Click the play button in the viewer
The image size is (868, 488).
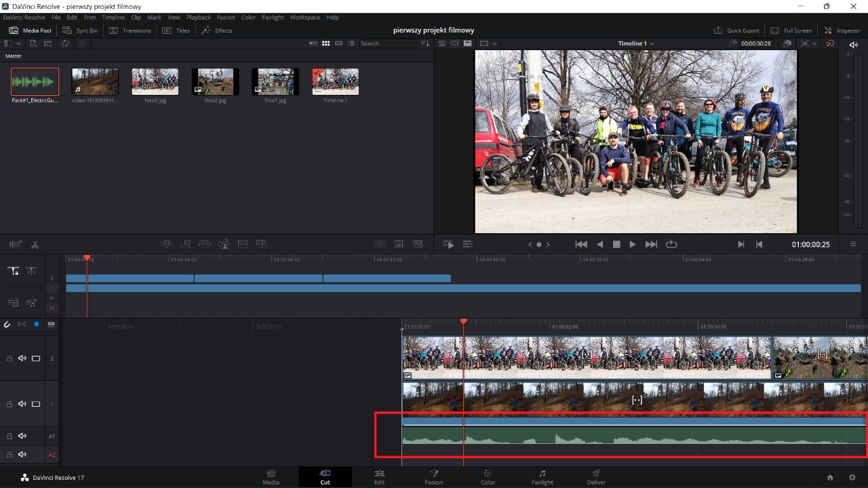coord(632,244)
